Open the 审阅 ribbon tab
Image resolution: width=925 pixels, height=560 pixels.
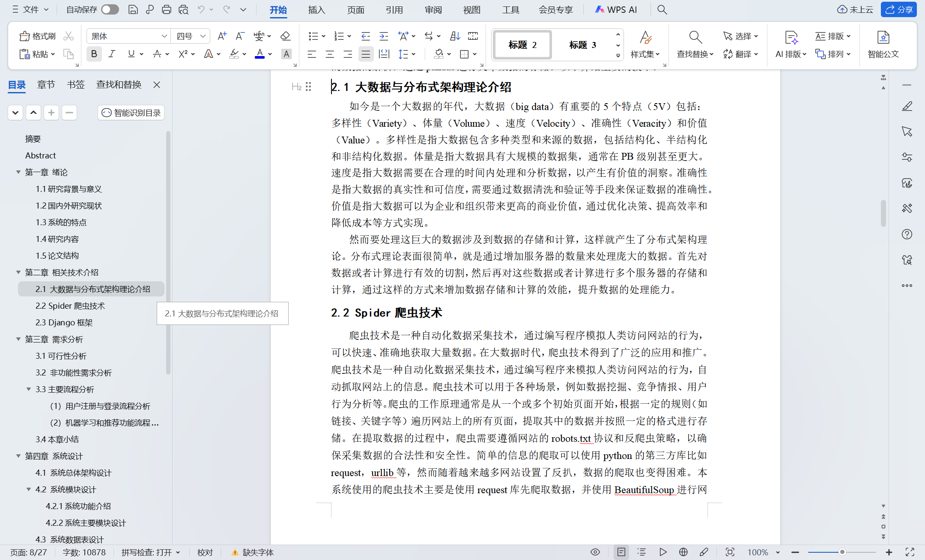(x=433, y=9)
